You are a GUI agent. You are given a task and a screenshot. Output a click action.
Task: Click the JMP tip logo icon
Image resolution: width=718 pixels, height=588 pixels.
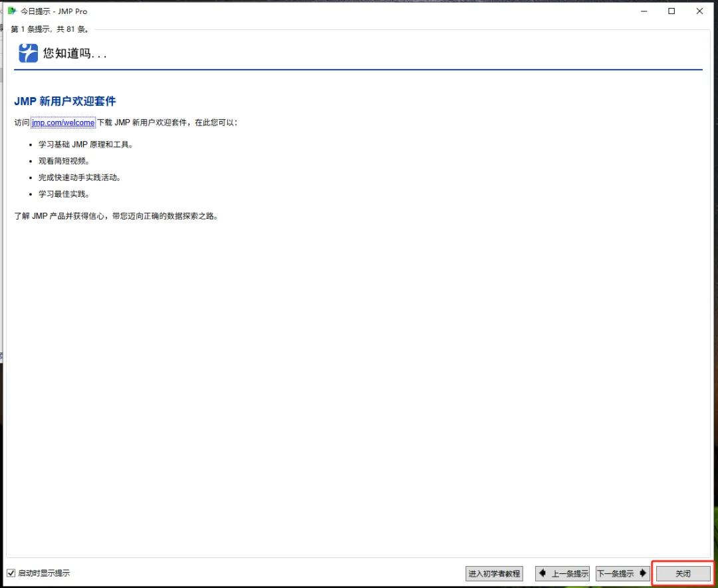(x=28, y=53)
